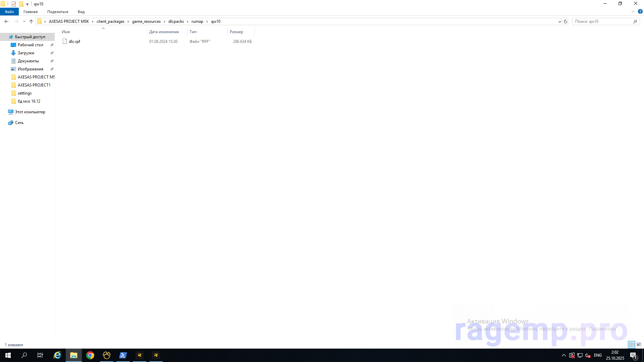The image size is (644, 362).
Task: Select the dlc.rpf file
Action: tap(74, 42)
